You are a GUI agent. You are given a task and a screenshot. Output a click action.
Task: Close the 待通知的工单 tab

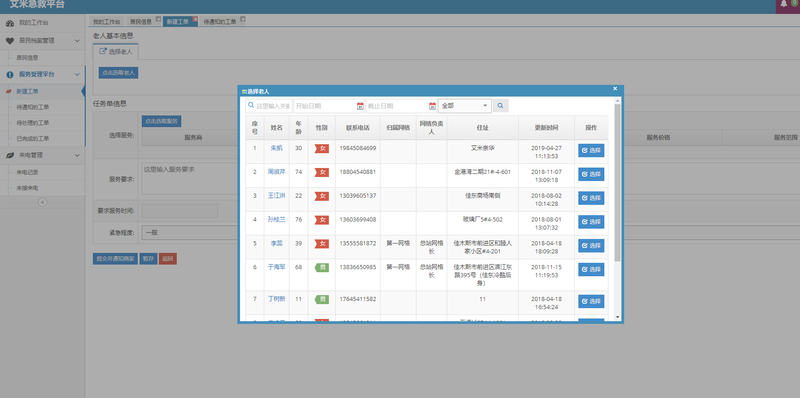pos(242,19)
